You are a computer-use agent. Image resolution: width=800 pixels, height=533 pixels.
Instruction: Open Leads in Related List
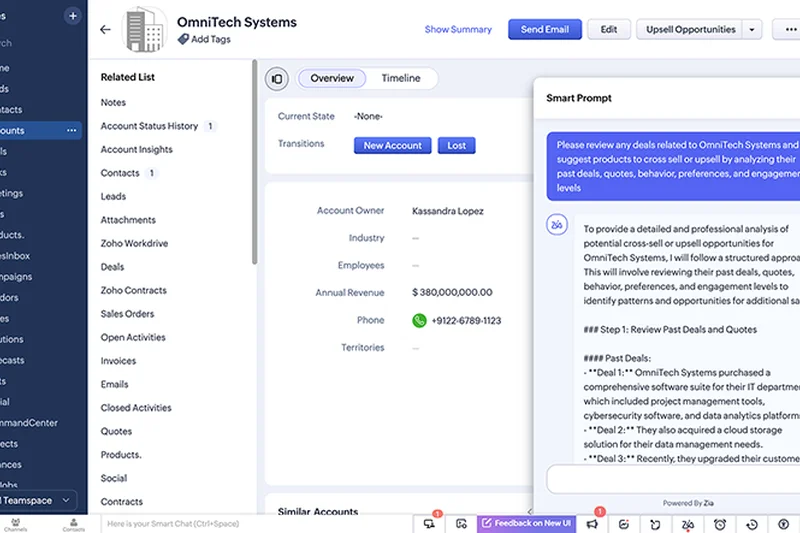pos(113,196)
